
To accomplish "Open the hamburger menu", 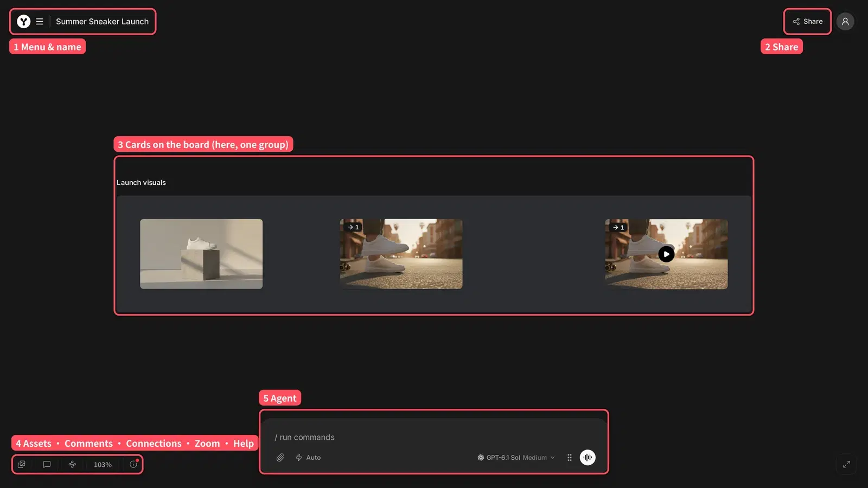I will pyautogui.click(x=40, y=22).
